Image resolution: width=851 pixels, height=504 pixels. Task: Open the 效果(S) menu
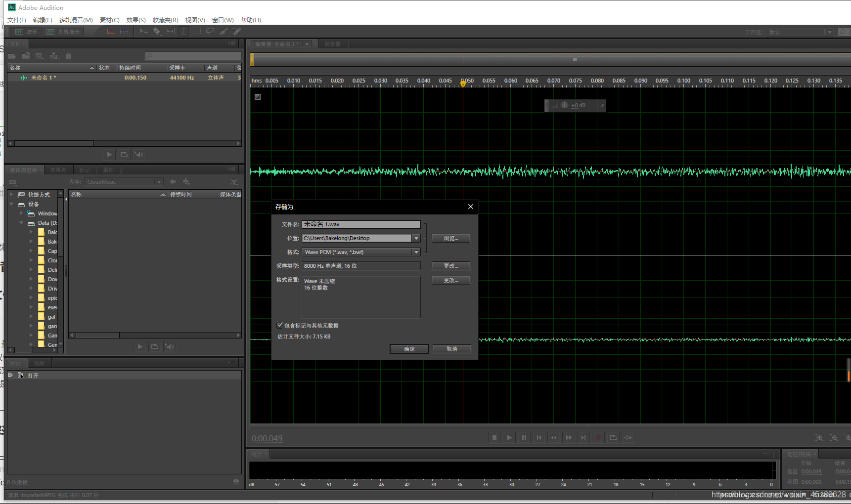[136, 20]
